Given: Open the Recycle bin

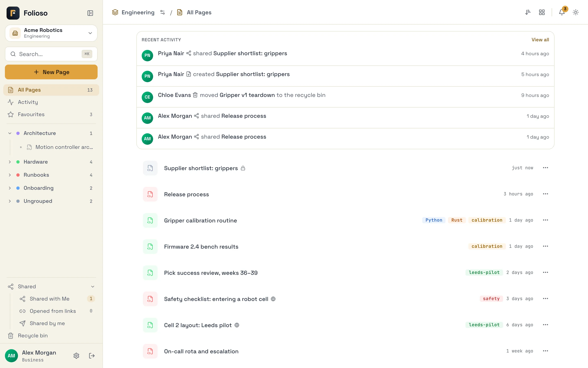Looking at the screenshot, I should [x=51, y=336].
